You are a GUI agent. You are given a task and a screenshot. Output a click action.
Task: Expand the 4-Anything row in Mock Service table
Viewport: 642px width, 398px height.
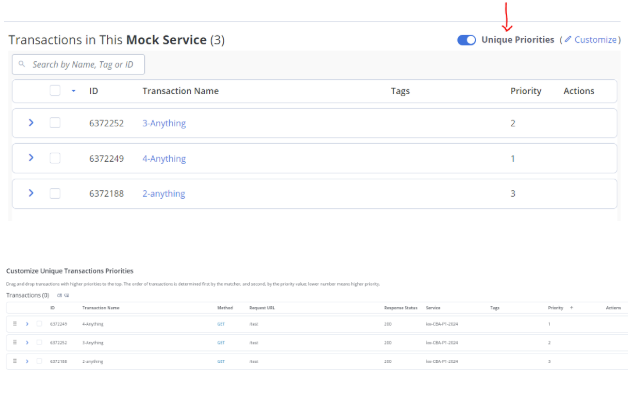coord(31,158)
